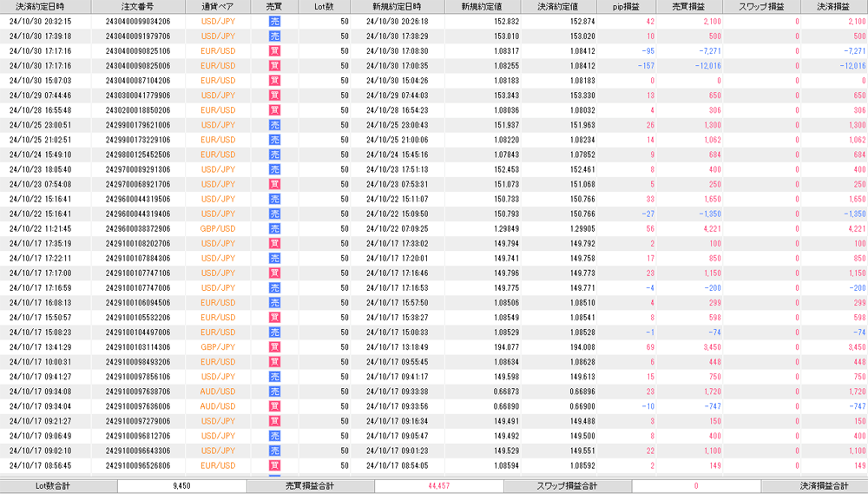The height and width of the screenshot is (494, 868).
Task: Click the GBP/JPY currency pair cell
Action: (218, 347)
